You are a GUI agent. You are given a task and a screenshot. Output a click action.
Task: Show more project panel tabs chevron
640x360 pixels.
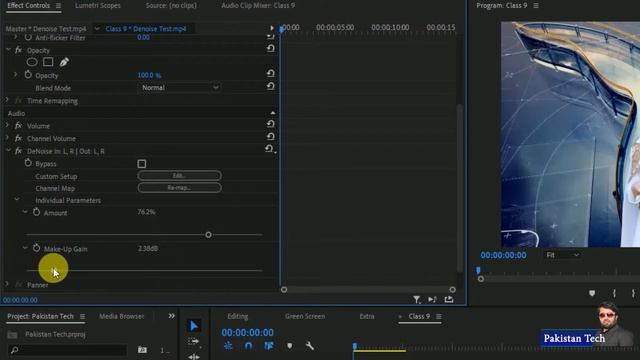(171, 316)
